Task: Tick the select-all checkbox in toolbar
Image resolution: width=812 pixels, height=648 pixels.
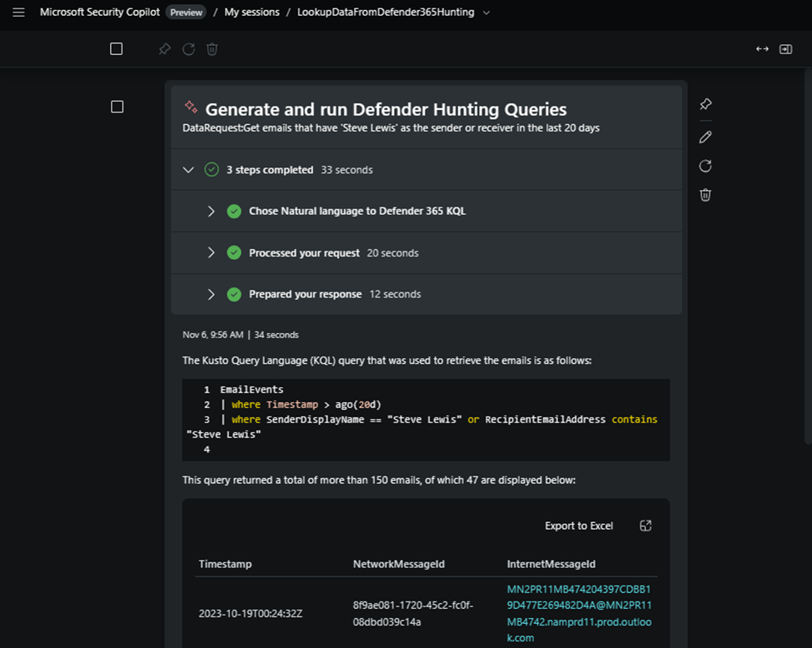Action: coord(117,49)
